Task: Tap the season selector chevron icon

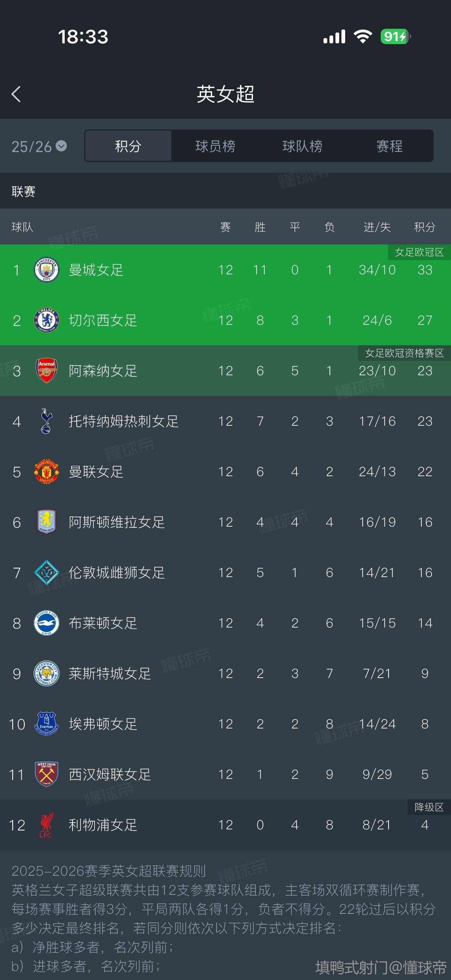Action: click(61, 146)
